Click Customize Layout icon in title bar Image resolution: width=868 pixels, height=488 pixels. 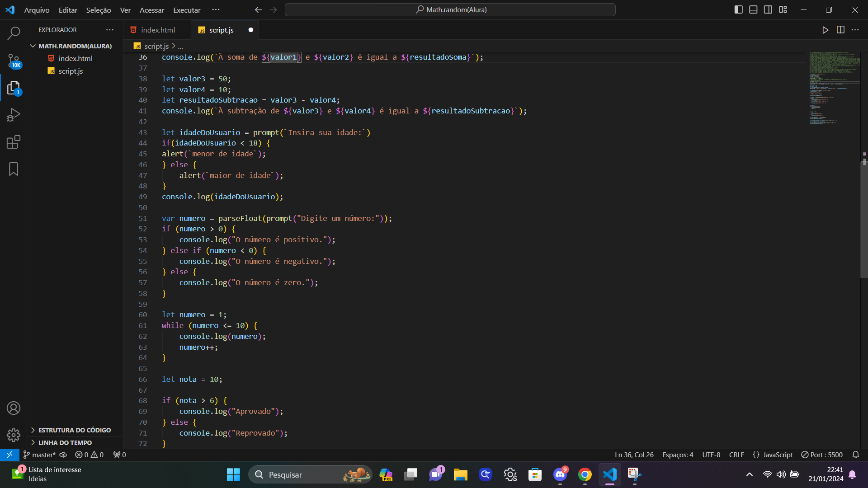783,9
